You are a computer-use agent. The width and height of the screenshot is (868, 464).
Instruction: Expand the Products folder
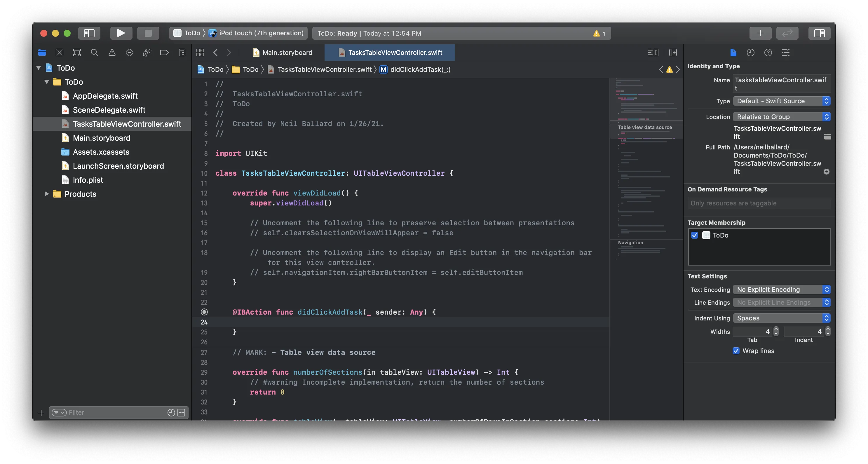(47, 194)
